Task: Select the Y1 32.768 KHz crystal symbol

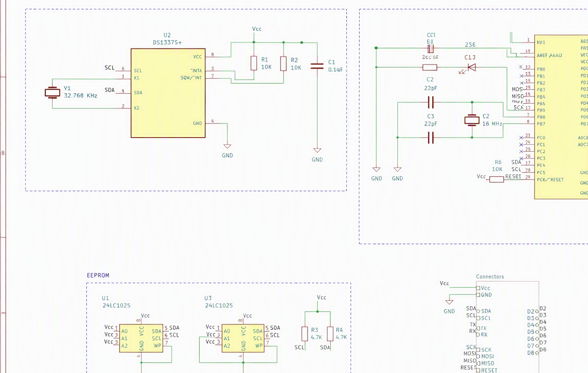Action: 53,93
